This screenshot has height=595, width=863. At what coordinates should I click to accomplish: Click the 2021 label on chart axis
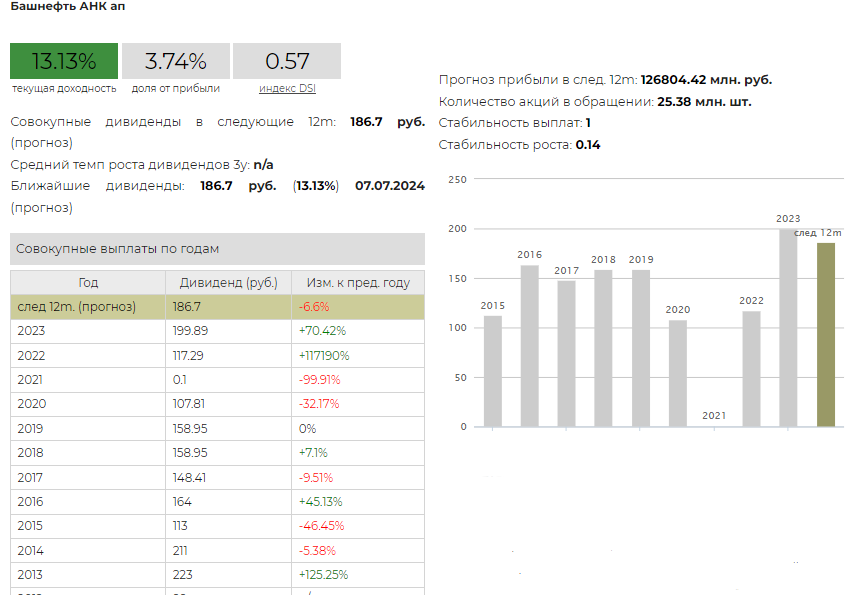714,416
